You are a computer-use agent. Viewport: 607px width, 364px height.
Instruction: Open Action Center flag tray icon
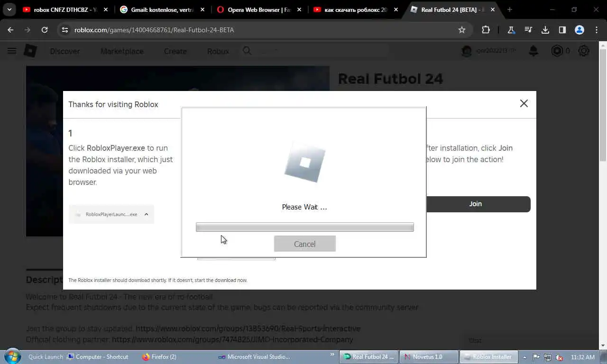536,357
